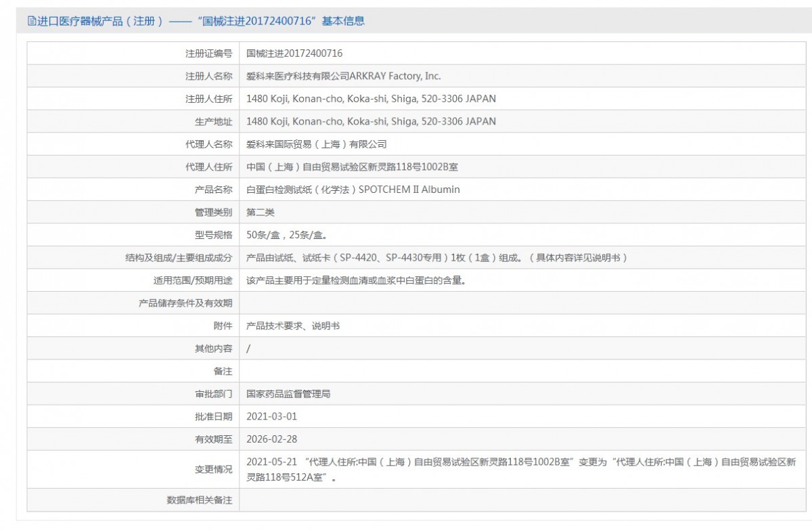The width and height of the screenshot is (812, 530).
Task: Select the agent address ending 1002B室 in the 代理人住所 row
Action: tap(353, 167)
